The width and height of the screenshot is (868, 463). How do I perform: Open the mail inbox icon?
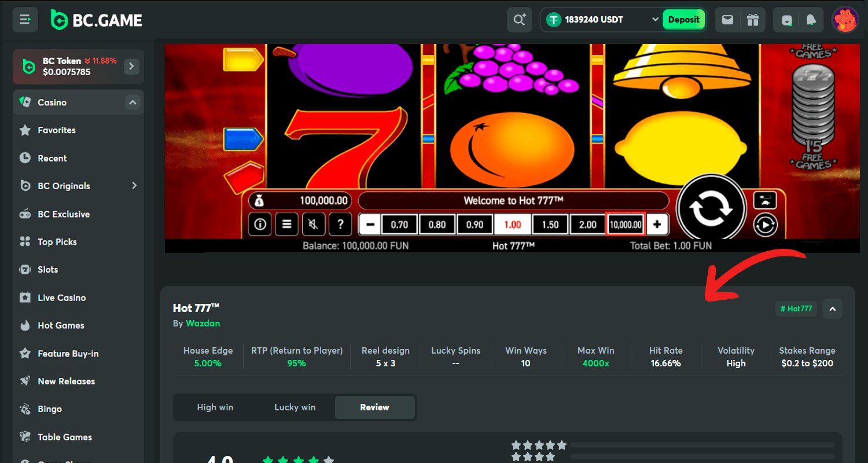pyautogui.click(x=727, y=20)
